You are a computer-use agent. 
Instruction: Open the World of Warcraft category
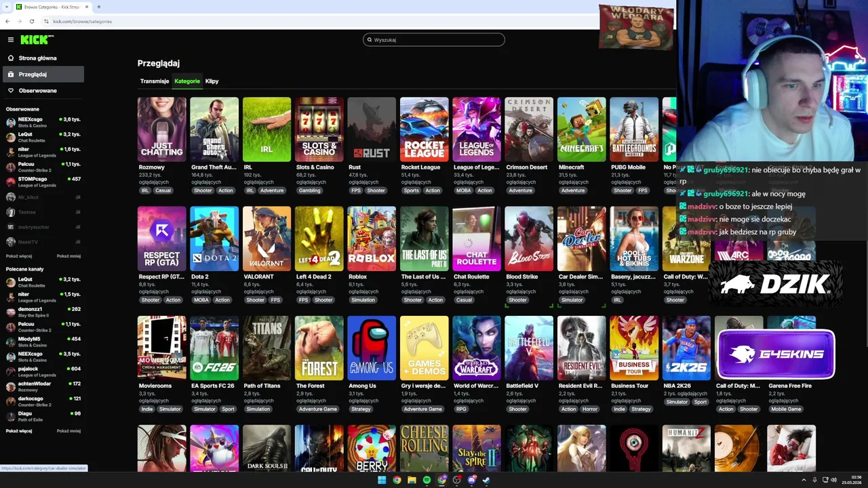[477, 348]
